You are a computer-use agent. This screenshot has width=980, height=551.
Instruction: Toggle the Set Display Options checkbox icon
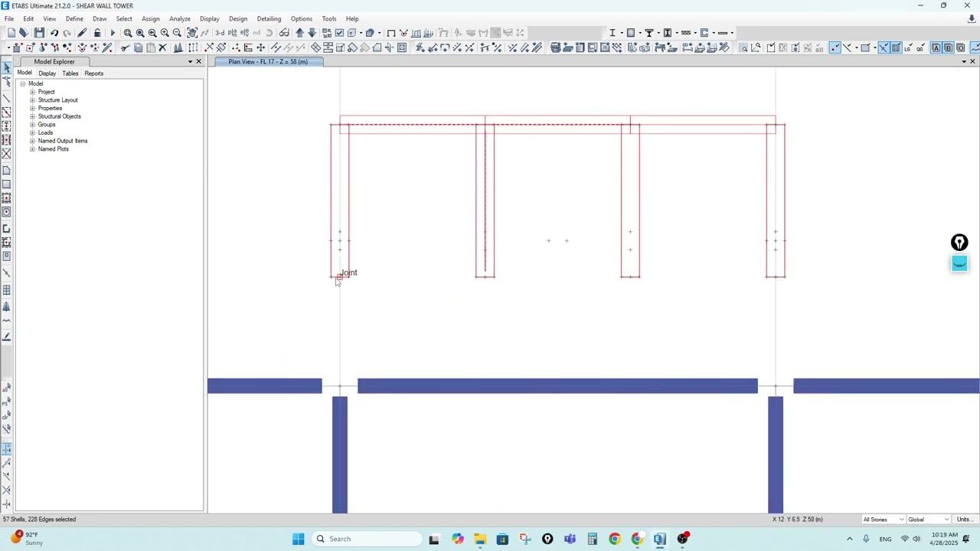[x=339, y=33]
